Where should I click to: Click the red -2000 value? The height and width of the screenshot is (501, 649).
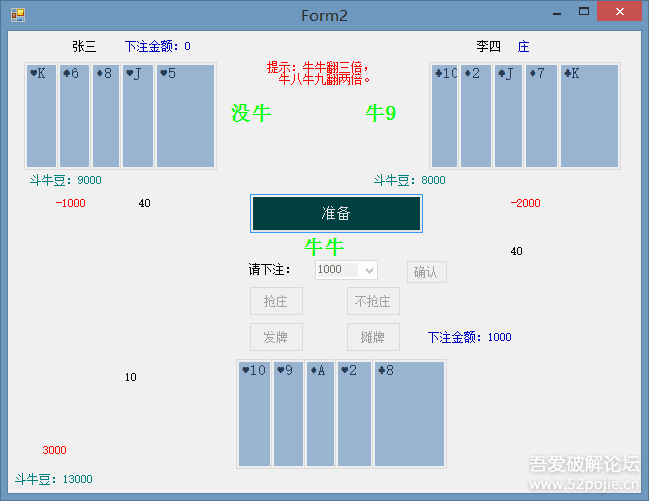(x=525, y=203)
